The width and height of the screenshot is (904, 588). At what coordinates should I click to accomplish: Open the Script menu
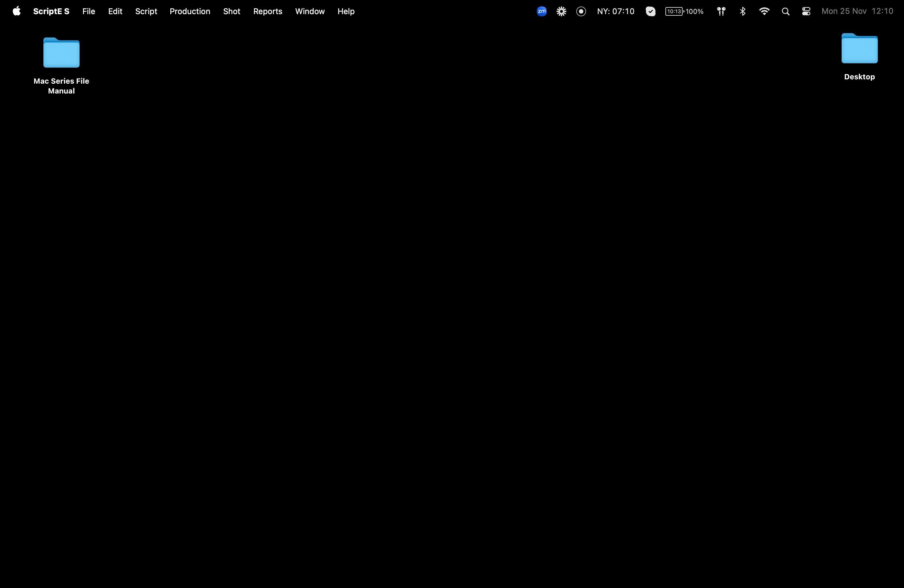[146, 11]
